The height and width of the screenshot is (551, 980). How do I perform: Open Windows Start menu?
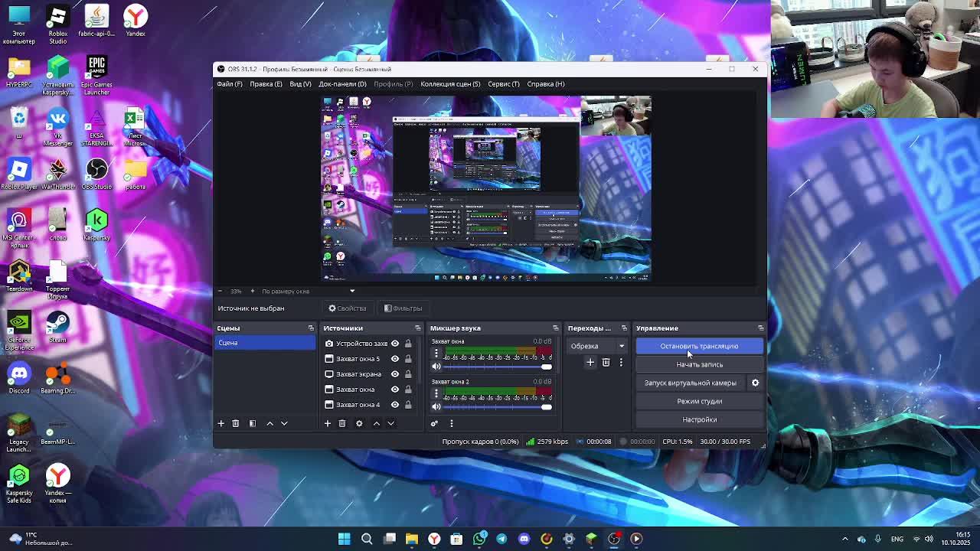[x=345, y=539]
